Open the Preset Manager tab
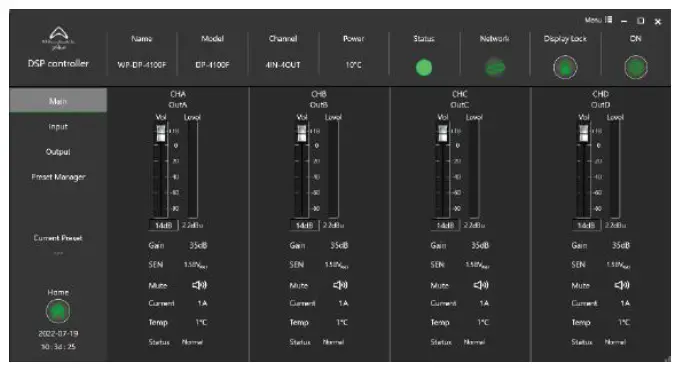Viewport: 683px width, 368px height. point(58,177)
